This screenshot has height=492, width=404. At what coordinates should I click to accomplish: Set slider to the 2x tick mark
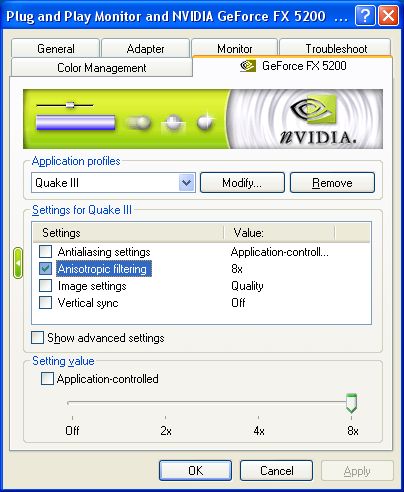(x=165, y=417)
